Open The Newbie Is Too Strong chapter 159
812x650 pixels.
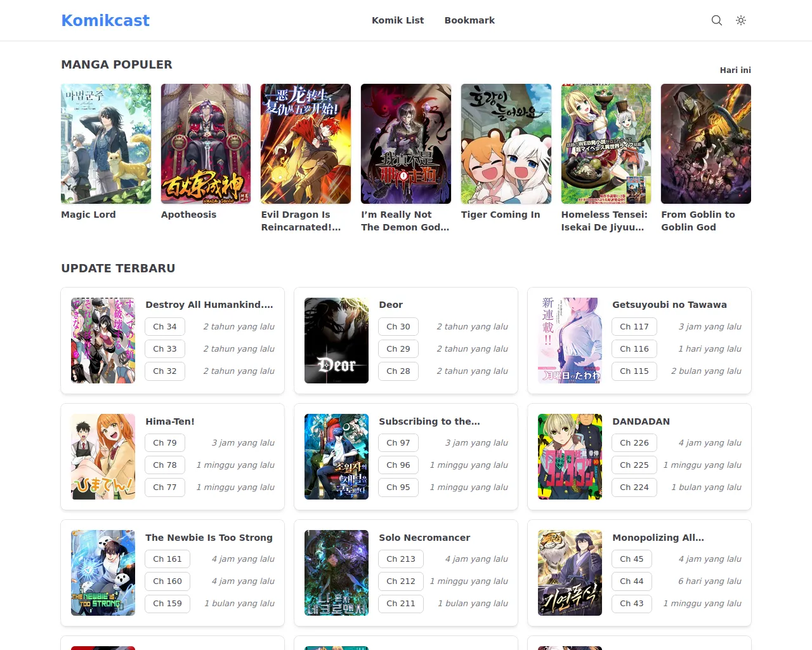[x=167, y=604]
